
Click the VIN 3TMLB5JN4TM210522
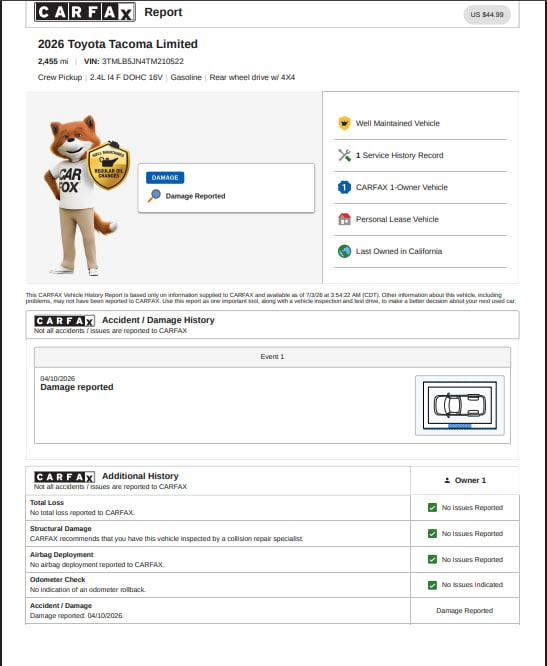[143, 61]
